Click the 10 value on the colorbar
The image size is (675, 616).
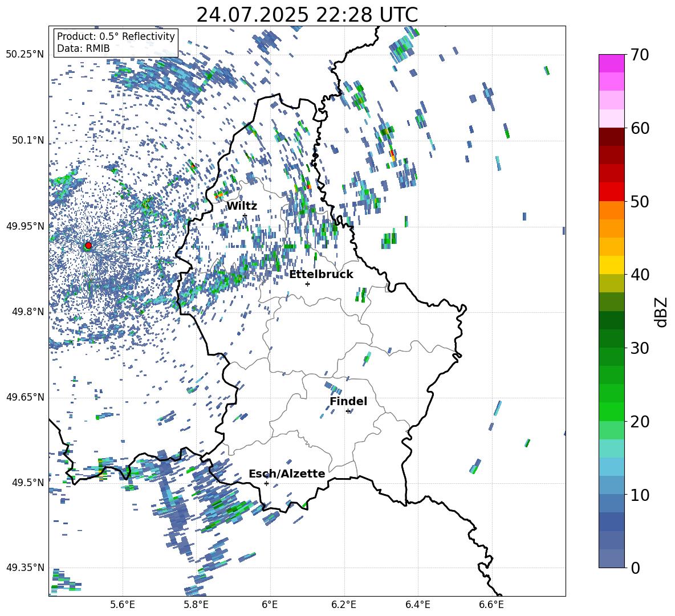[640, 495]
